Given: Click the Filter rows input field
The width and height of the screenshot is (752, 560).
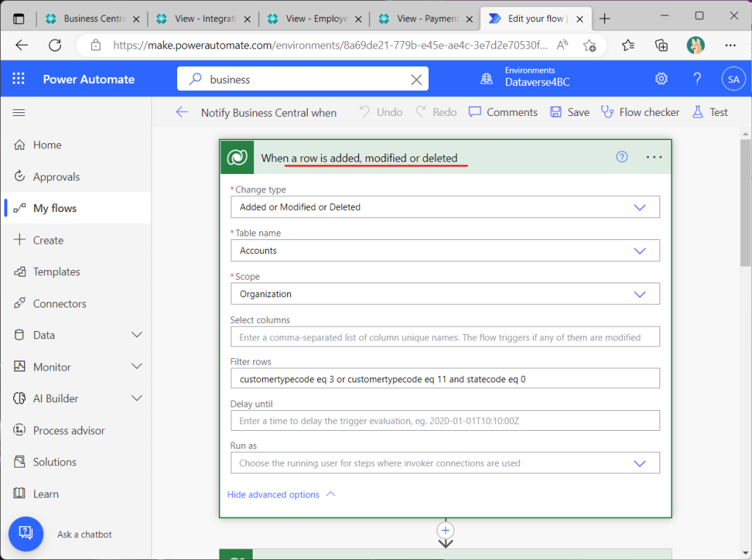Looking at the screenshot, I should click(x=445, y=379).
